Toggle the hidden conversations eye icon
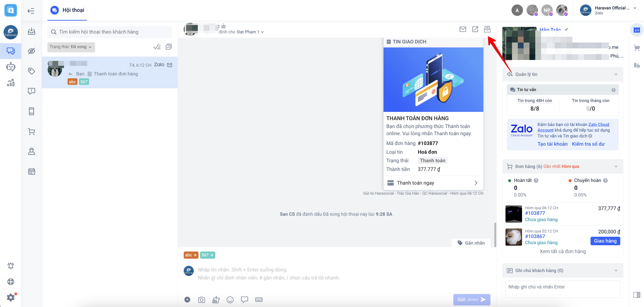 (x=32, y=51)
